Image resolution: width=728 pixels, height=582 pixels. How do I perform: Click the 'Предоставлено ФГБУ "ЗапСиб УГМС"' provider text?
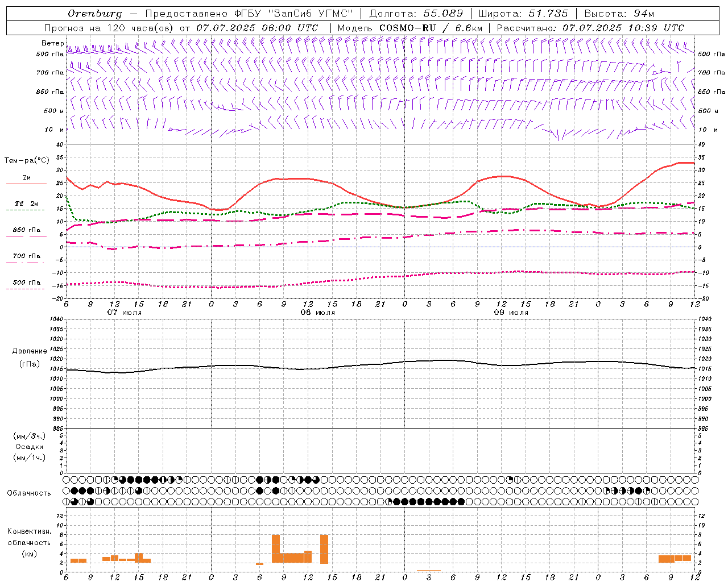coord(249,14)
